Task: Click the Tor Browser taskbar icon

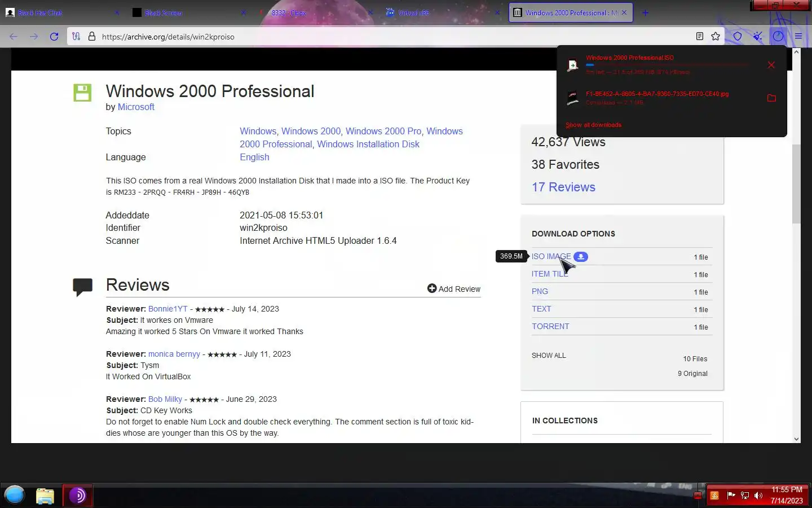Action: [77, 496]
